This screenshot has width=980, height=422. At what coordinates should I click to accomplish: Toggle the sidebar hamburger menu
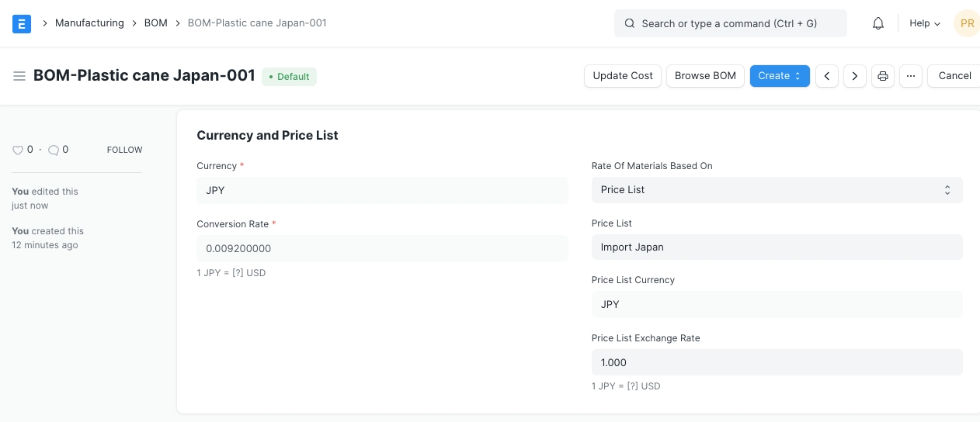click(19, 76)
